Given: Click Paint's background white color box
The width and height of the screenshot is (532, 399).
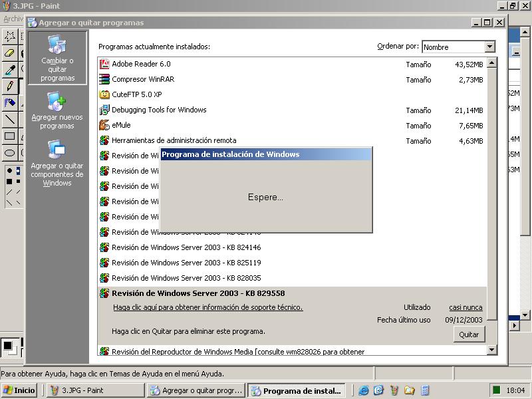Looking at the screenshot, I should point(14,352).
